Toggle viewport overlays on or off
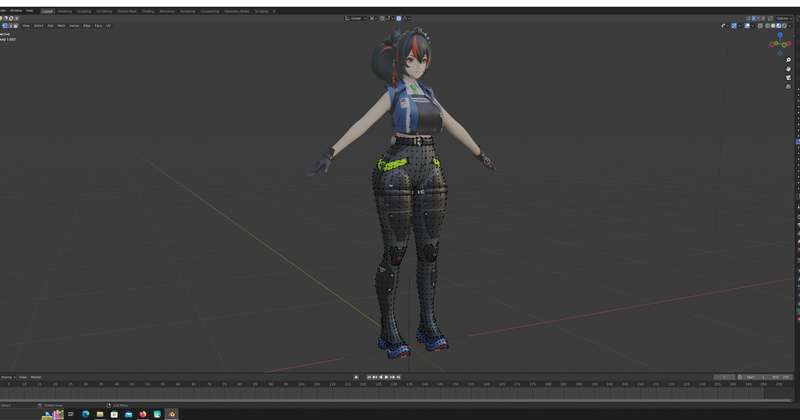The height and width of the screenshot is (420, 800). [745, 25]
